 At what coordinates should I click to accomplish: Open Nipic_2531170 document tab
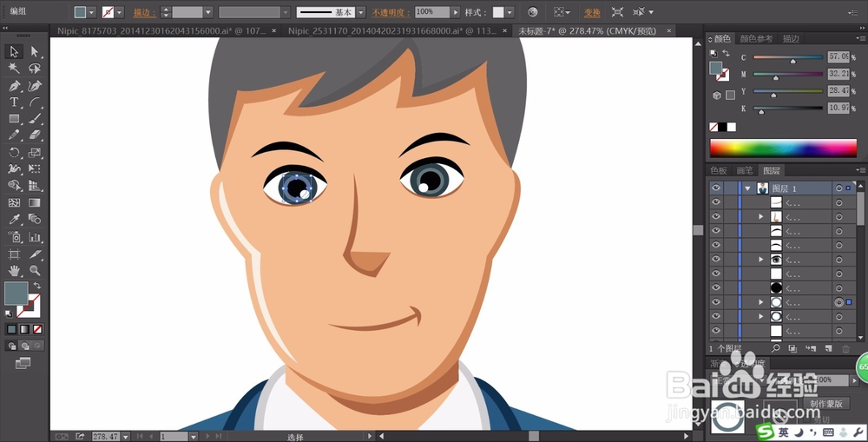[392, 31]
